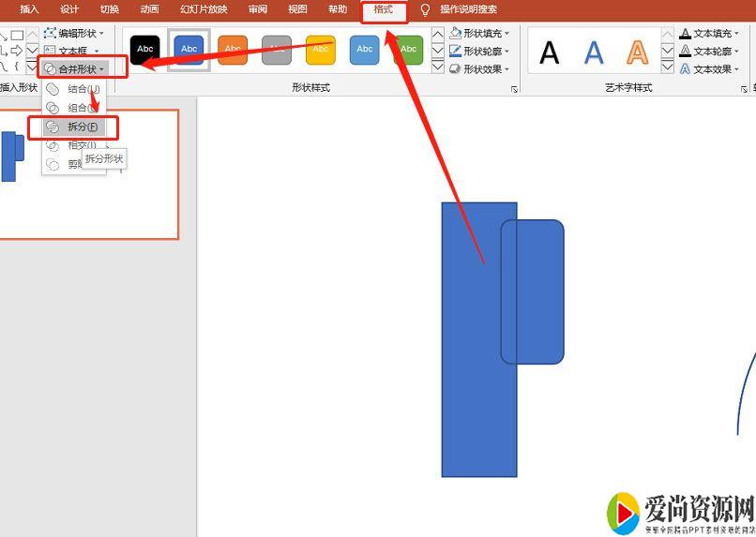Image resolution: width=756 pixels, height=537 pixels.
Task: Switch to the 格式 tab
Action: click(384, 9)
